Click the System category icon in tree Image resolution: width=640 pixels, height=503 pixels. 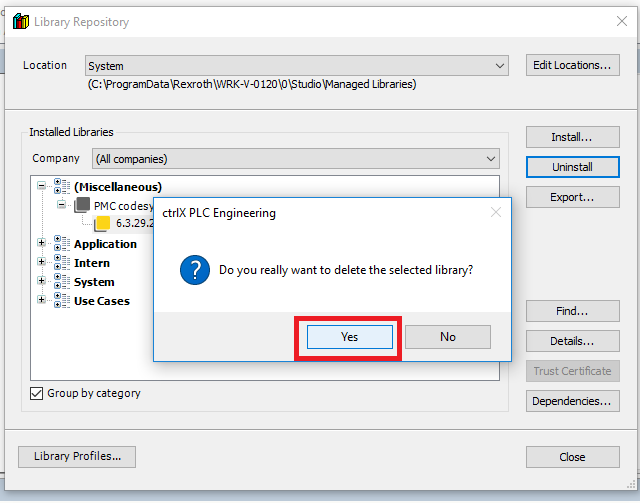[62, 282]
